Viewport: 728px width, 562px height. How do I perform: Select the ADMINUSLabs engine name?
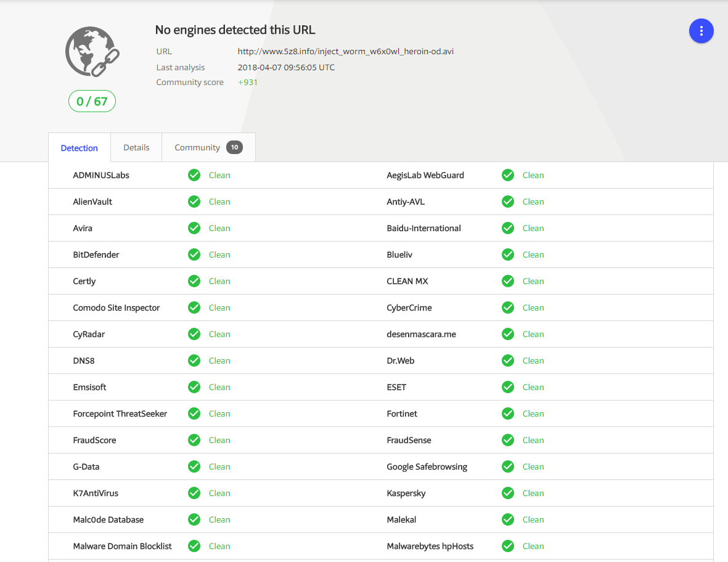pyautogui.click(x=100, y=175)
